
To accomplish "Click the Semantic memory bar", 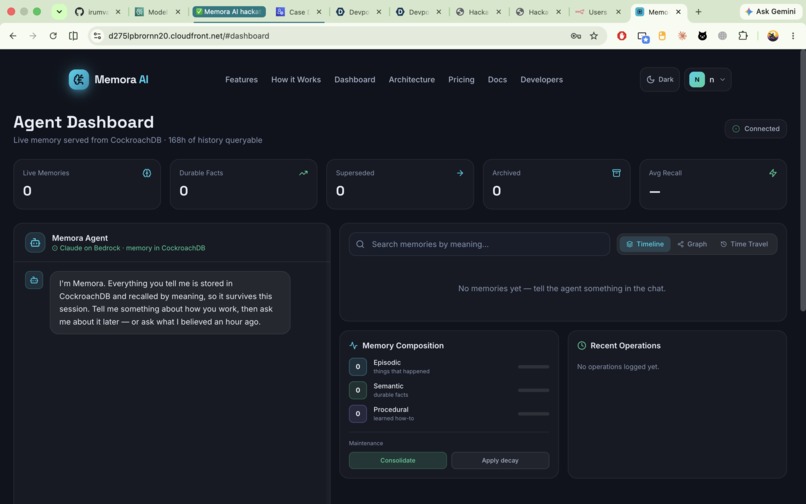I will pyautogui.click(x=534, y=390).
